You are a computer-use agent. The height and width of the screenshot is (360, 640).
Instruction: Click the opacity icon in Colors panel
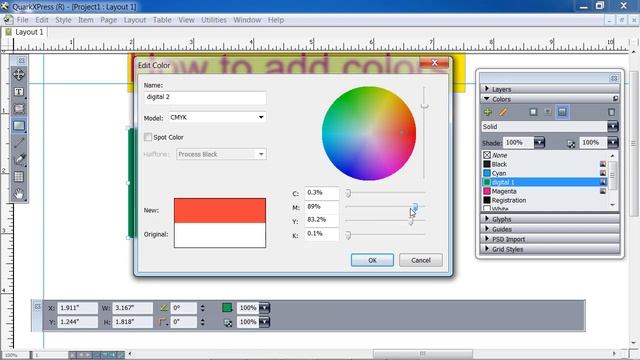point(571,143)
